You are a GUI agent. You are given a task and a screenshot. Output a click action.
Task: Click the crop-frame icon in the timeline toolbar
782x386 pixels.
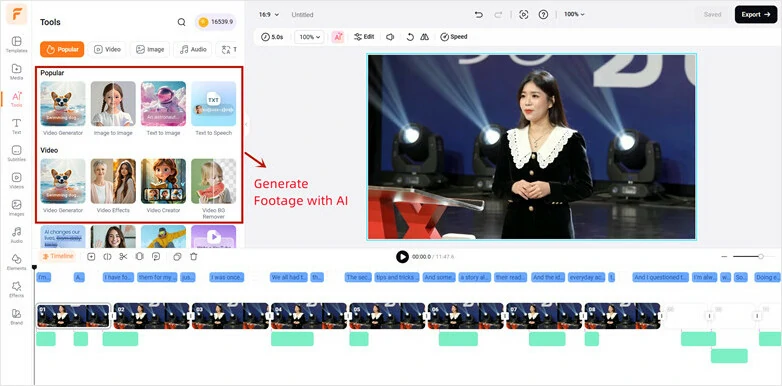(x=140, y=256)
